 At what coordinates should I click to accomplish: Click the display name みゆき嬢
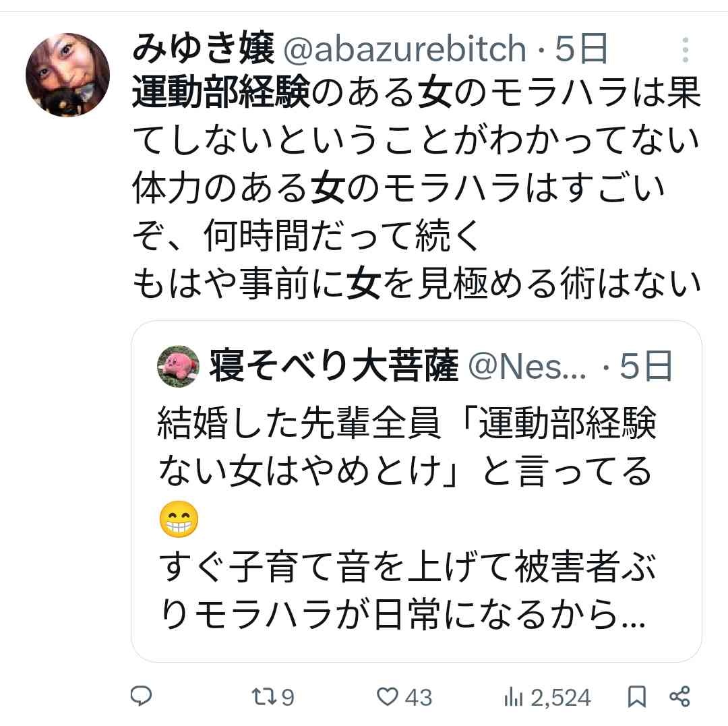click(204, 49)
